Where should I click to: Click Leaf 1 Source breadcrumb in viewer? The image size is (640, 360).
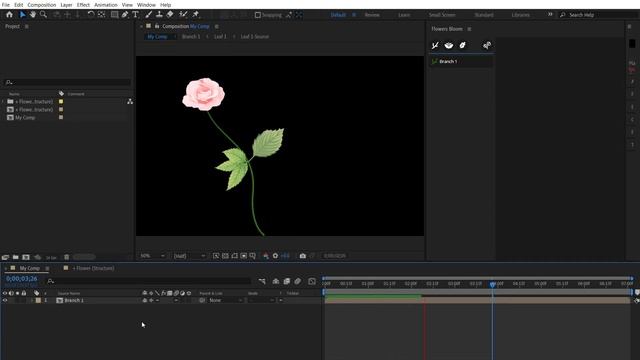[255, 37]
